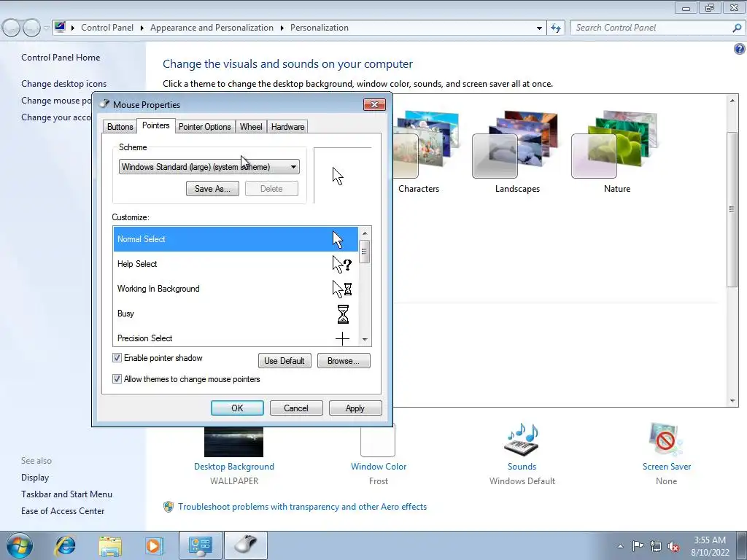Click the search magnifier icon
Image resolution: width=747 pixels, height=560 pixels.
737,28
